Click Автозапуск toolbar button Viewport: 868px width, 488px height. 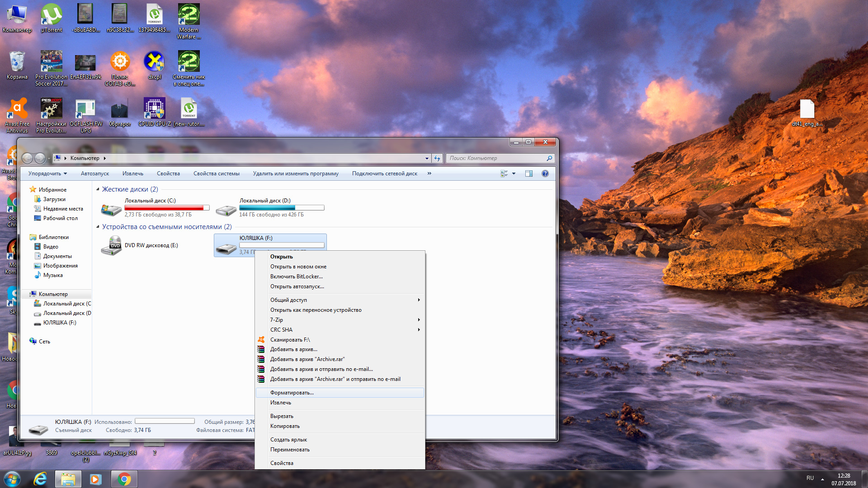pos(95,174)
